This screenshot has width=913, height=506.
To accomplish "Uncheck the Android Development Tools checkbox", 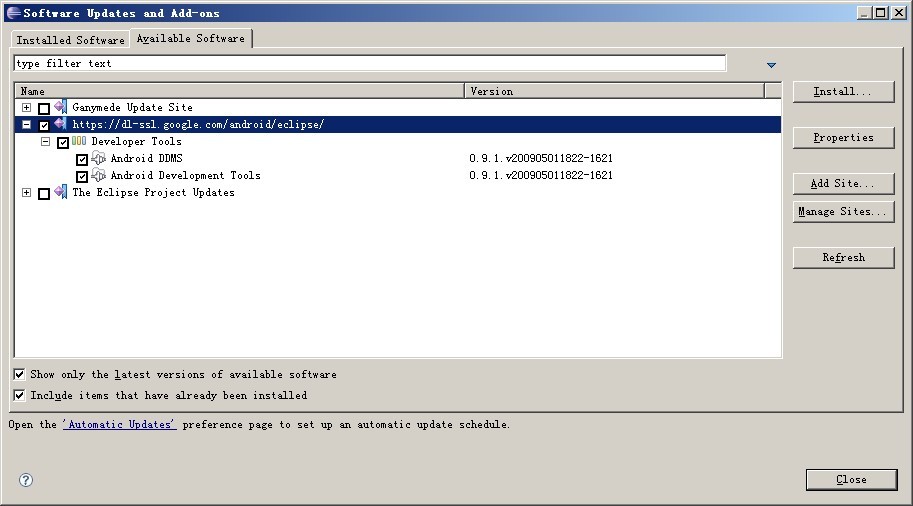I will tap(82, 176).
